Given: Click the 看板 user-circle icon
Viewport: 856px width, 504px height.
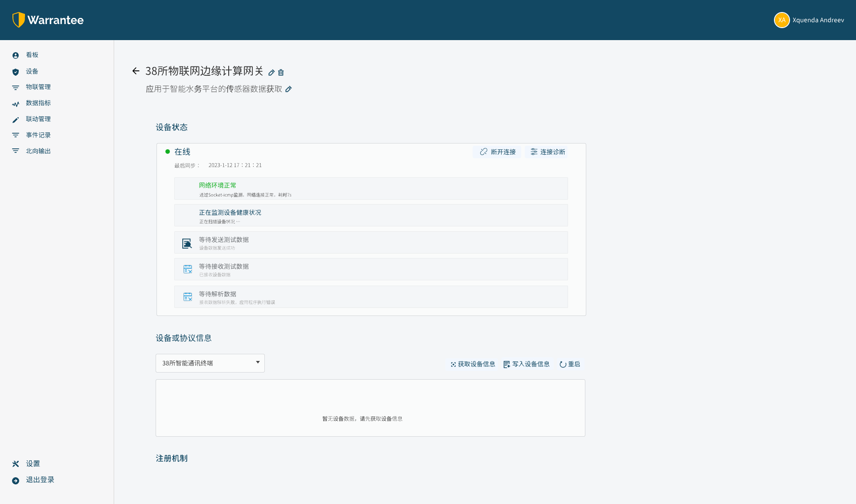Looking at the screenshot, I should (x=16, y=56).
